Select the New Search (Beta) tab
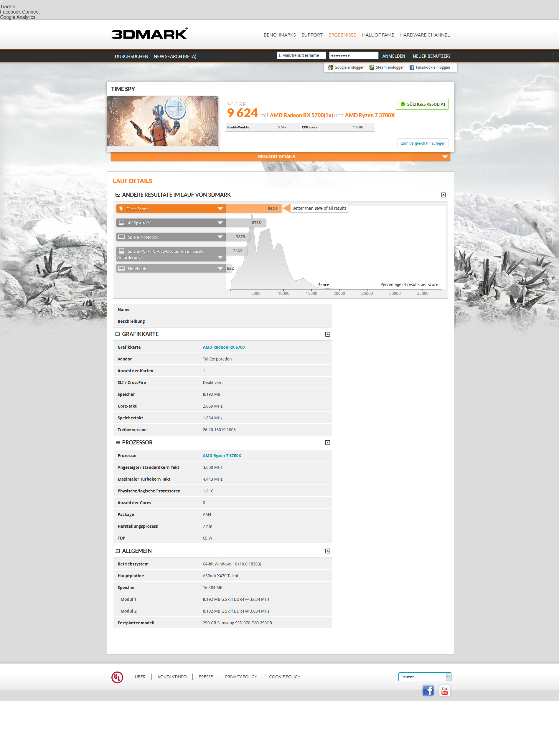The image size is (559, 756). click(x=175, y=56)
